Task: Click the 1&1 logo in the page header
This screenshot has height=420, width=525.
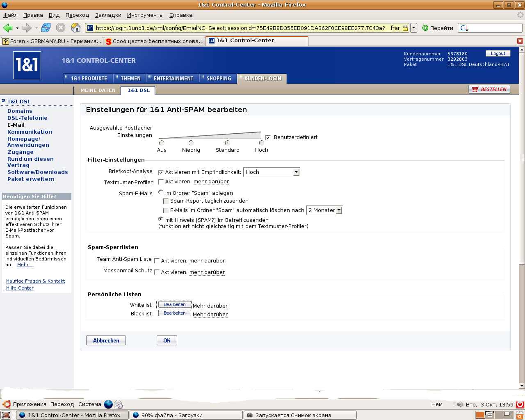Action: [27, 65]
